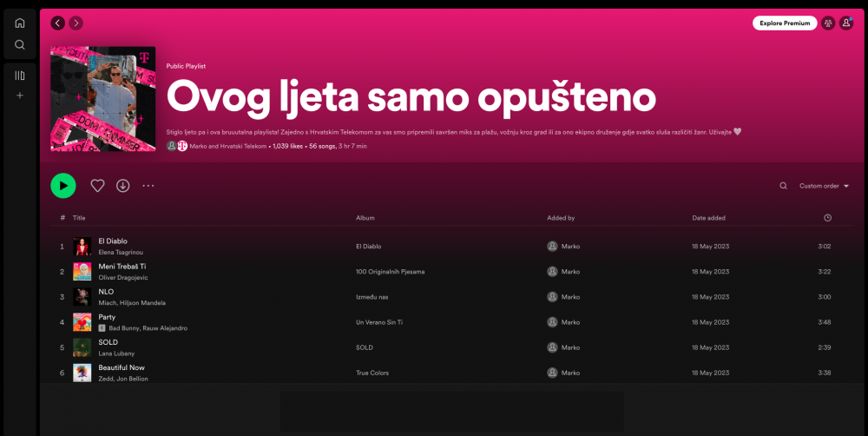The width and height of the screenshot is (868, 436).
Task: Open the user profile icon
Action: coord(845,23)
